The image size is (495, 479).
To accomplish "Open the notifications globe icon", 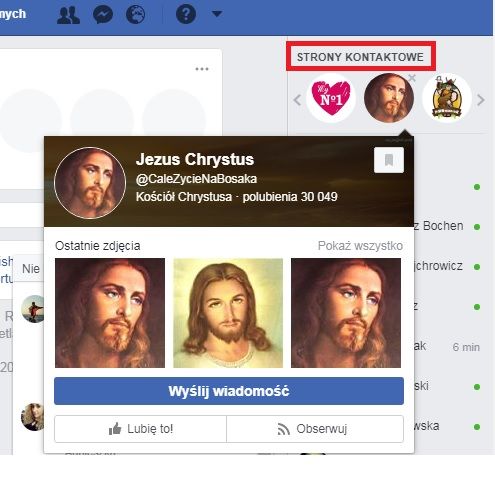I will pyautogui.click(x=136, y=15).
